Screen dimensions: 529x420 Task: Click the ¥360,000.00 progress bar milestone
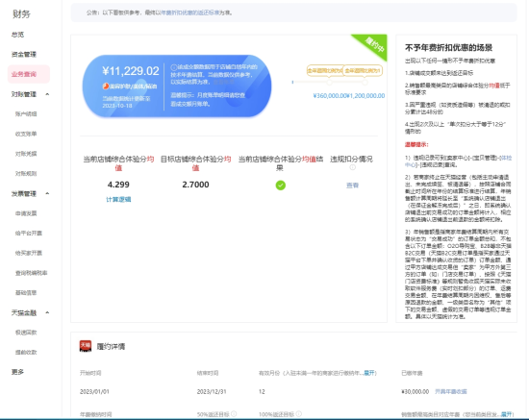click(329, 82)
